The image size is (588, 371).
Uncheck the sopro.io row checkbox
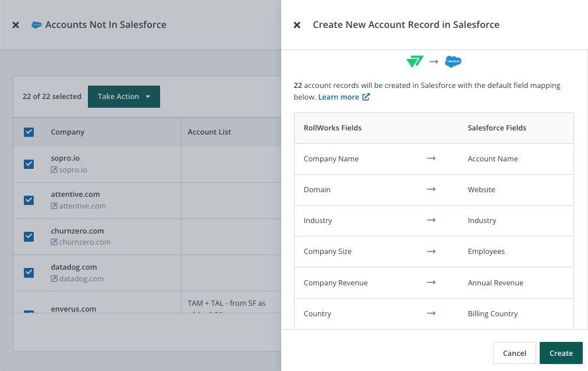coord(29,164)
